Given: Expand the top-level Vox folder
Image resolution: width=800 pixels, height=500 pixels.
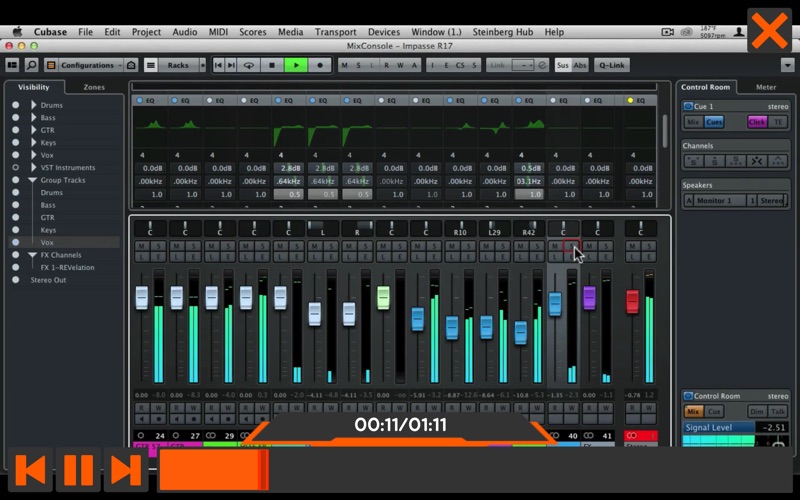Looking at the screenshot, I should [x=34, y=155].
